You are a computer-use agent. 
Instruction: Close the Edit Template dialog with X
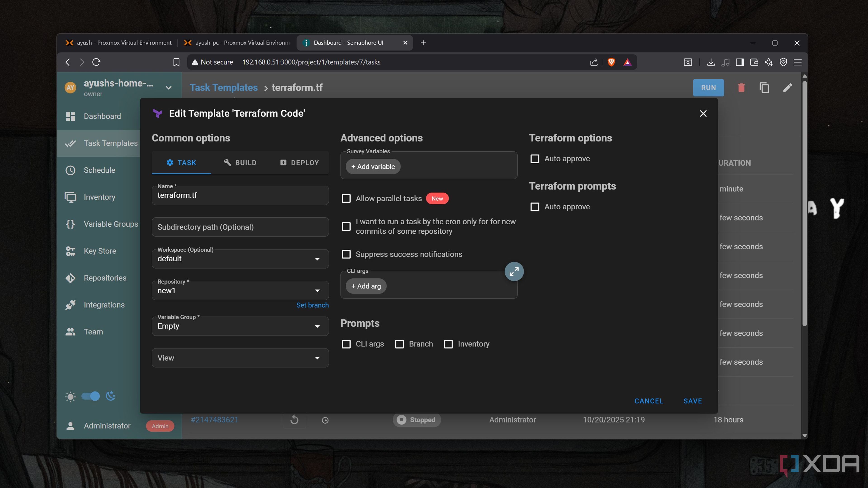click(703, 113)
